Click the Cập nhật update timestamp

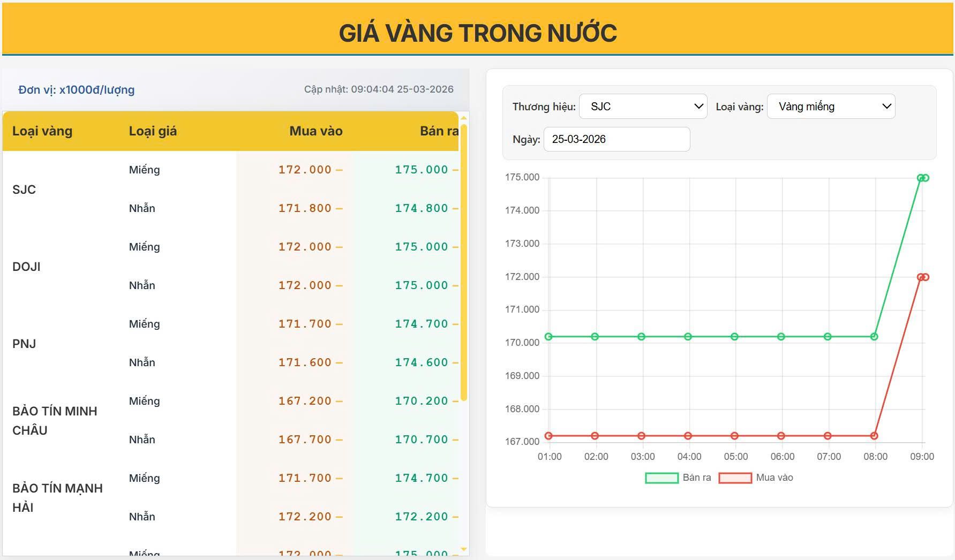click(x=379, y=89)
